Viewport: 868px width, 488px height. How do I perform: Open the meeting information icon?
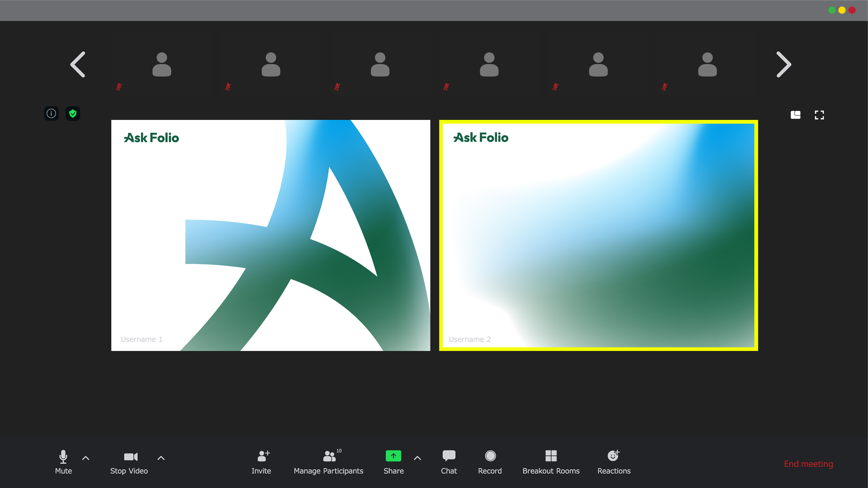(x=51, y=113)
